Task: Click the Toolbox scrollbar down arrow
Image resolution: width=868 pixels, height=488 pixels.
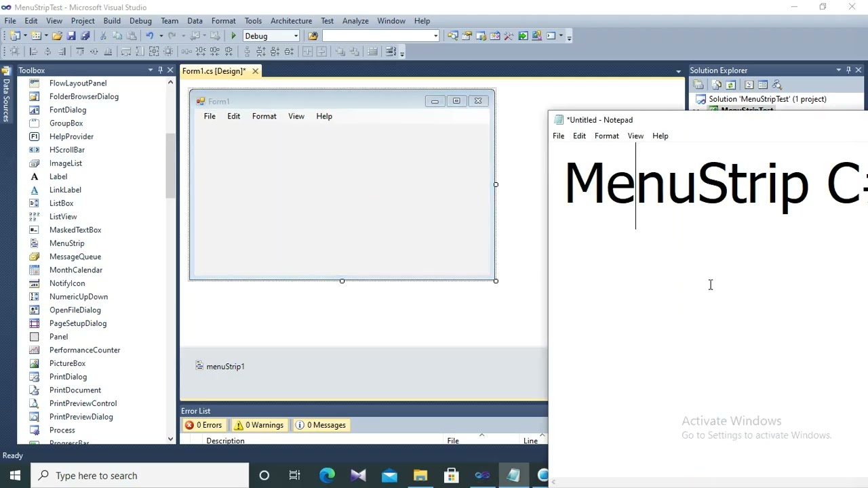Action: click(170, 439)
